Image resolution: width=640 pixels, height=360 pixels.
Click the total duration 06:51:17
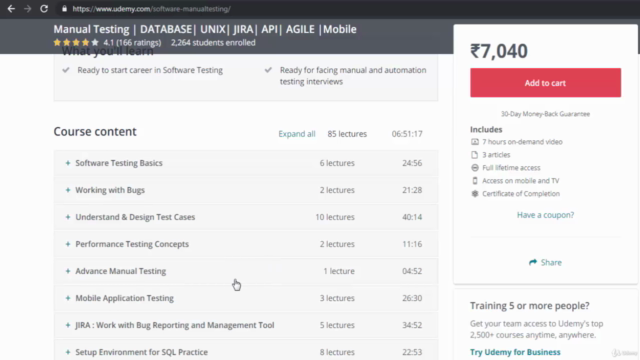coord(407,134)
